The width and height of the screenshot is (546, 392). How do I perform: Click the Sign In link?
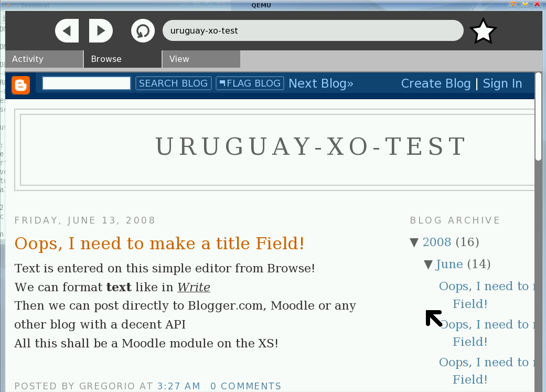(x=502, y=83)
